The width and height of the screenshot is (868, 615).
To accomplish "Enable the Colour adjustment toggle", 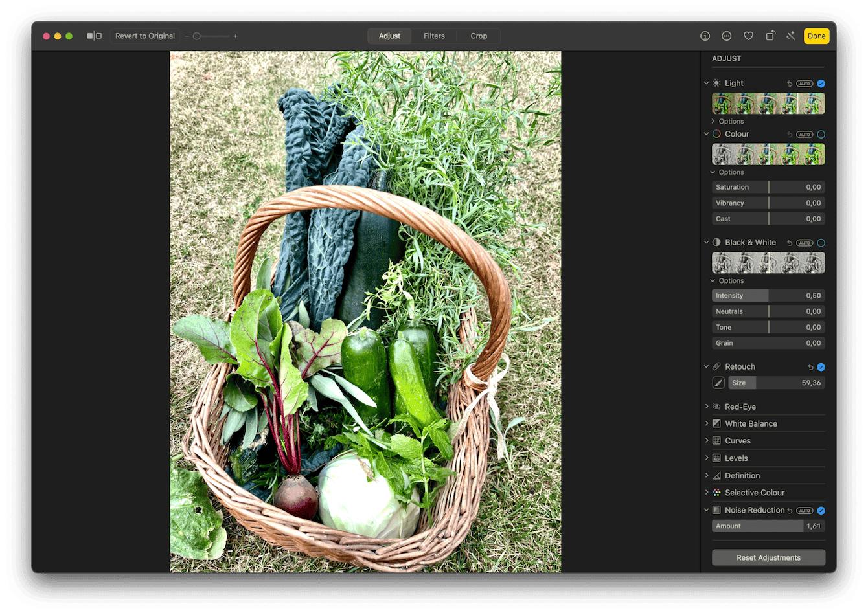I will pyautogui.click(x=821, y=134).
